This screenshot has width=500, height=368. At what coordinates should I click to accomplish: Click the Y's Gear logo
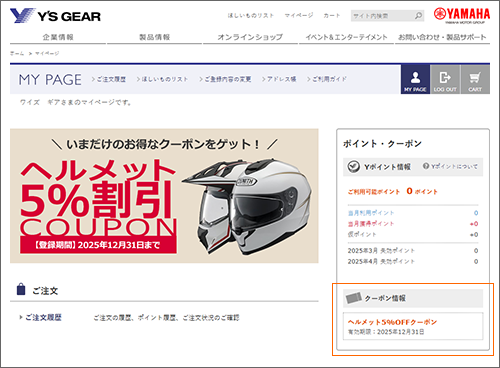click(55, 16)
